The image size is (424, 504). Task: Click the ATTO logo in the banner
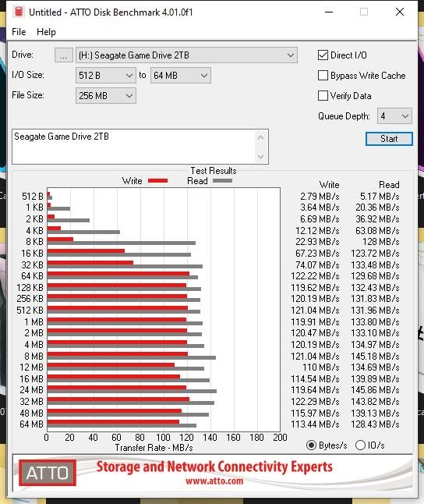[48, 473]
